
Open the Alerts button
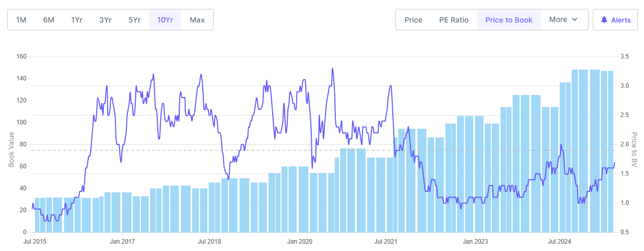pos(615,20)
